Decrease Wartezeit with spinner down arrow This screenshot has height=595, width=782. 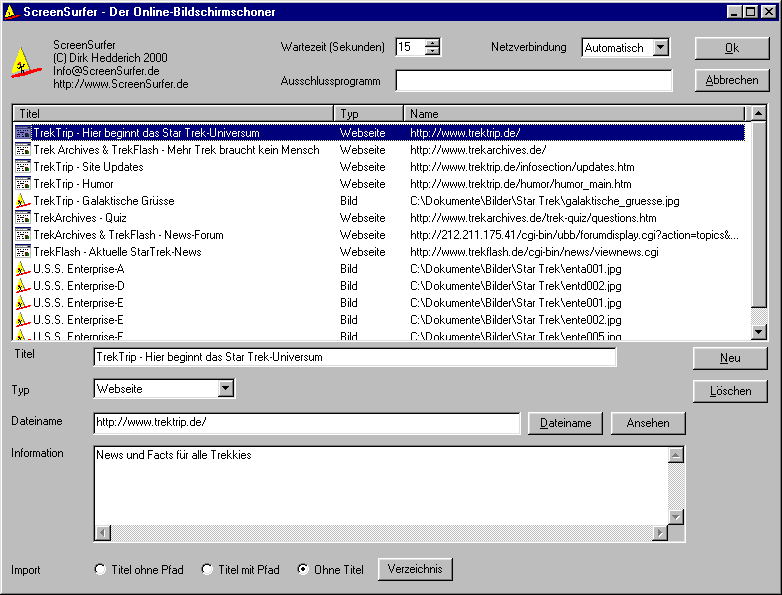[432, 51]
